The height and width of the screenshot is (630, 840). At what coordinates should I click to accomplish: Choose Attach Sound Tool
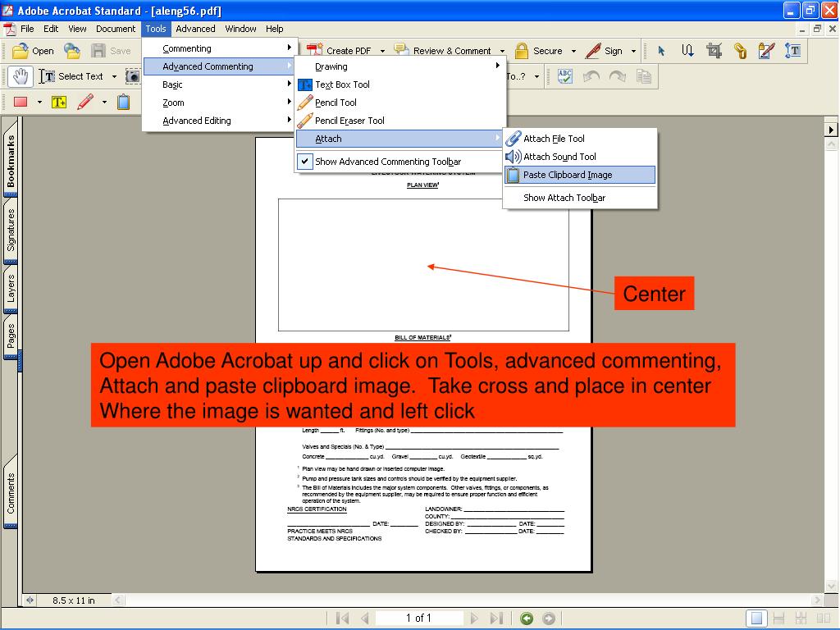point(579,157)
